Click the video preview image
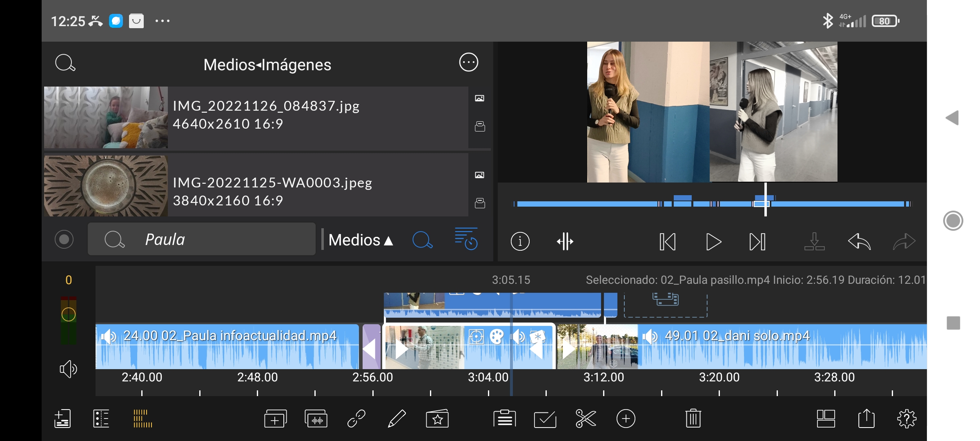 point(712,112)
